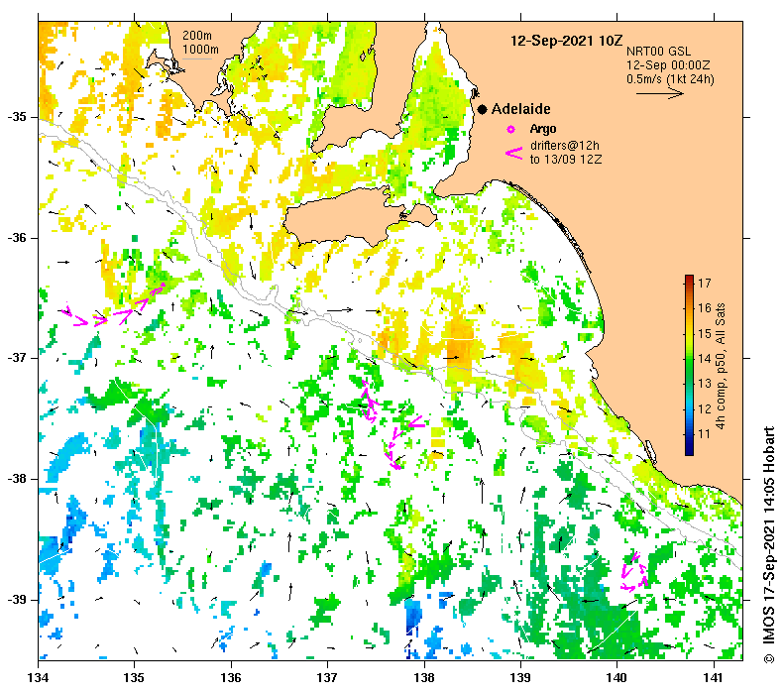Click longitude axis label 134
Image resolution: width=784 pixels, height=694 pixels.
pos(38,678)
